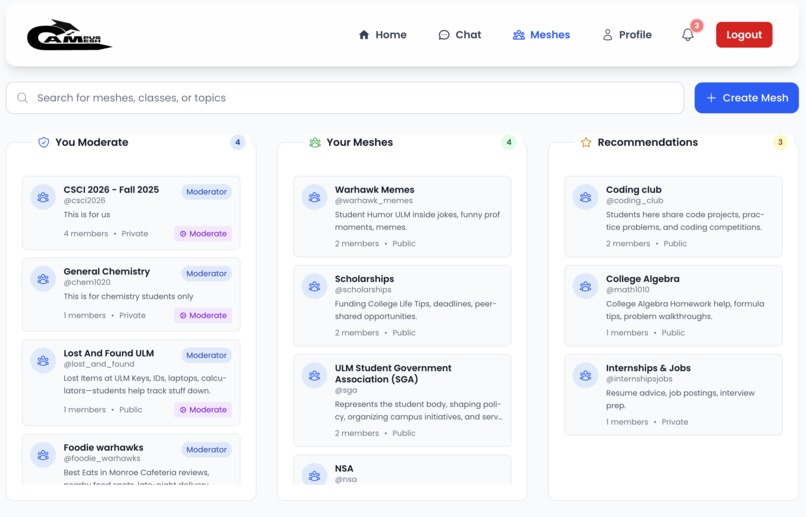The height and width of the screenshot is (517, 806).
Task: Open the Foodie warhawks mesh title
Action: pyautogui.click(x=103, y=448)
